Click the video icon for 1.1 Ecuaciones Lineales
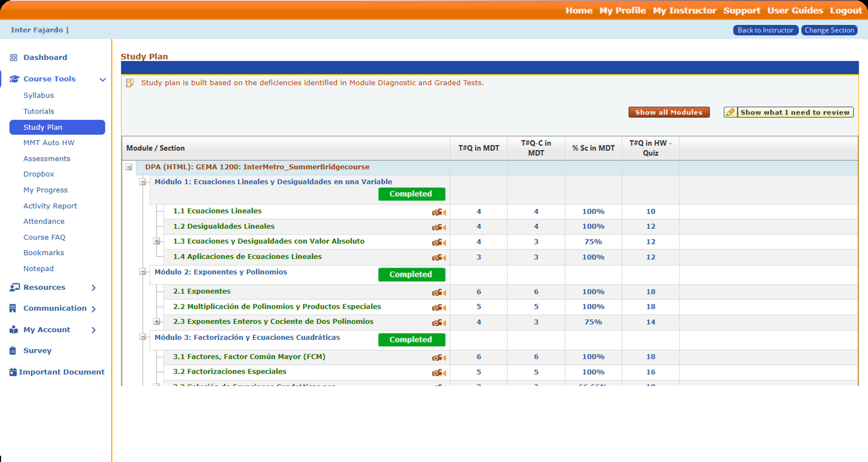This screenshot has height=462, width=868. pos(439,212)
